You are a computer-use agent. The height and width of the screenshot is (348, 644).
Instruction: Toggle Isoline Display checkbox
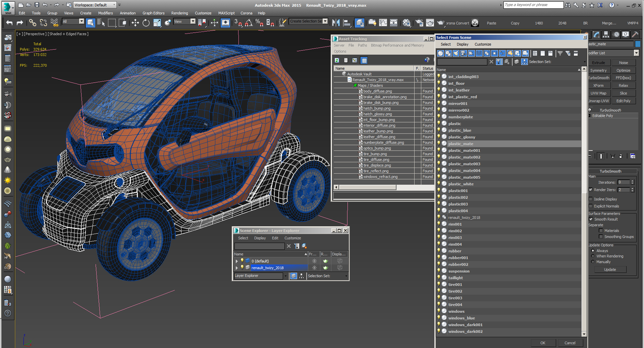(x=590, y=199)
